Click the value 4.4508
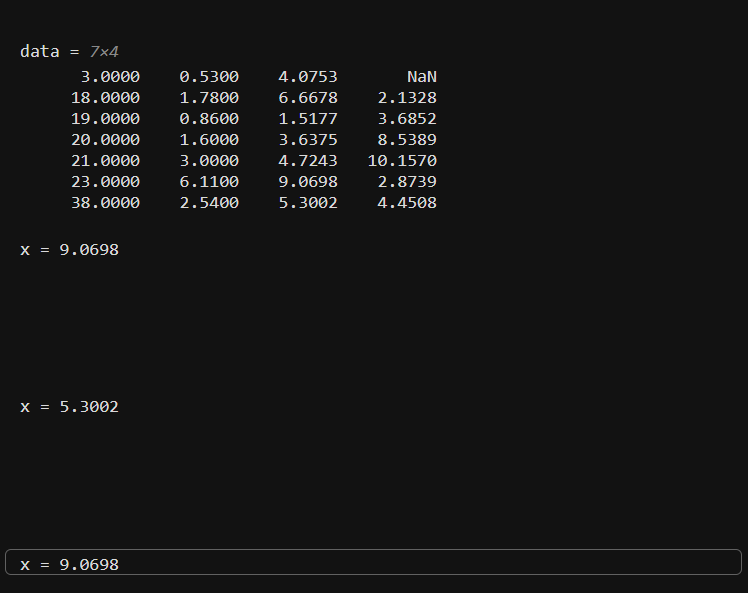 [407, 202]
